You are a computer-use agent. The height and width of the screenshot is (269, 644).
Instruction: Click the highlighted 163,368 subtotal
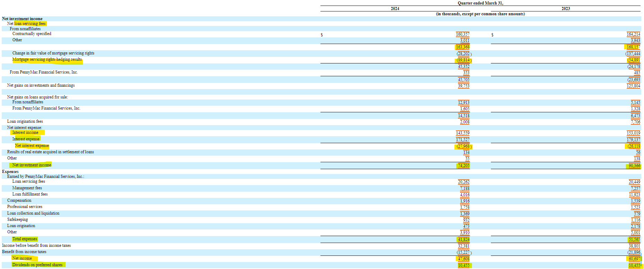pos(462,47)
